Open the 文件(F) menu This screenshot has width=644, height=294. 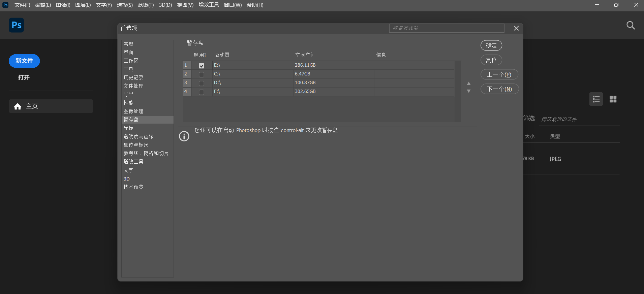tap(22, 5)
